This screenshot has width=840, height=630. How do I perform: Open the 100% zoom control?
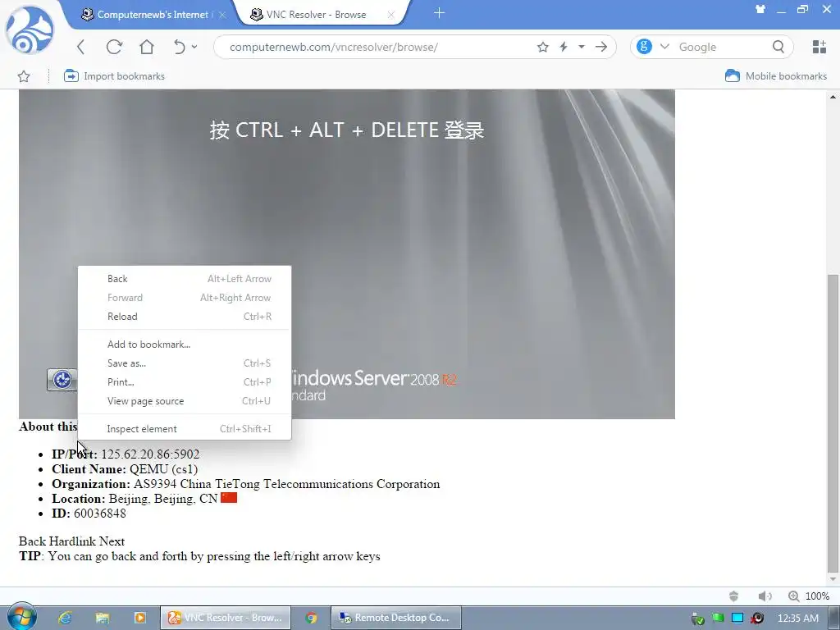pyautogui.click(x=809, y=596)
